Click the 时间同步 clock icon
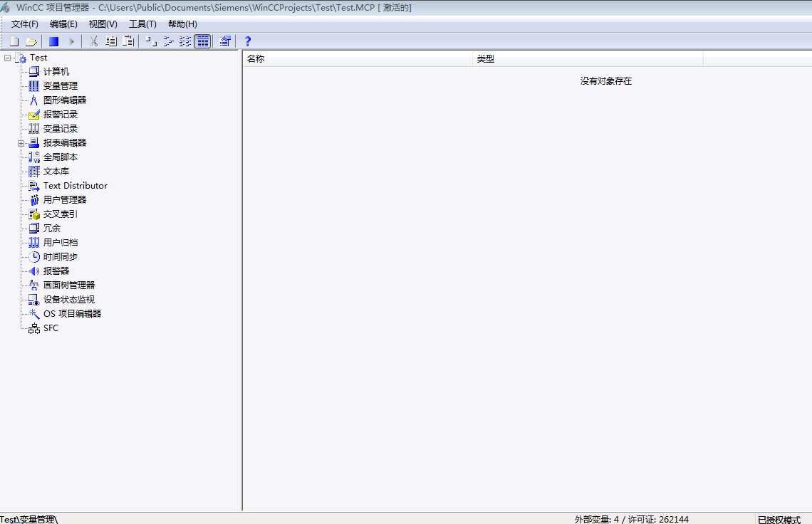 point(33,257)
